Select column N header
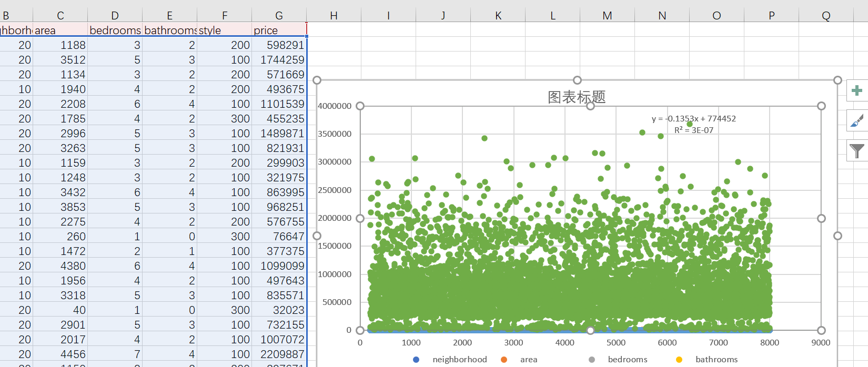This screenshot has height=367, width=868. (x=662, y=15)
